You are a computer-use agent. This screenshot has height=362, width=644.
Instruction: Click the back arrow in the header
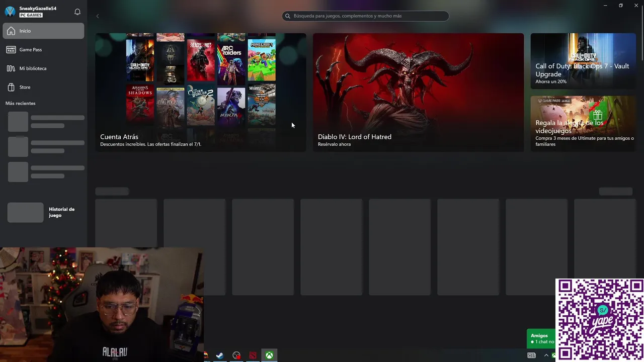(98, 16)
